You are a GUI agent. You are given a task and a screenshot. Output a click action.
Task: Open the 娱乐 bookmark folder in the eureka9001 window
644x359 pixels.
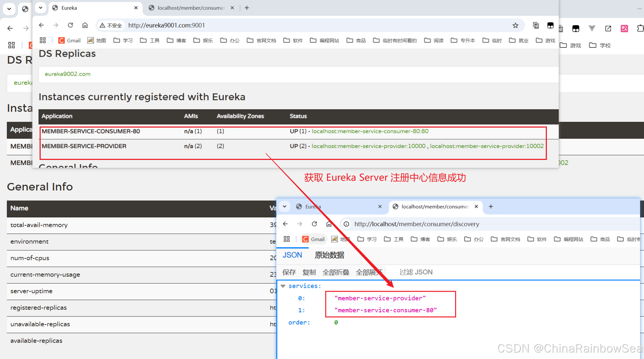[203, 40]
